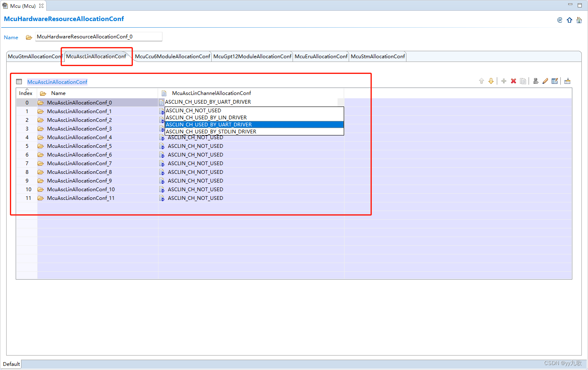This screenshot has height=370, width=588.
Task: Click the home icon in the header
Action: coord(579,20)
